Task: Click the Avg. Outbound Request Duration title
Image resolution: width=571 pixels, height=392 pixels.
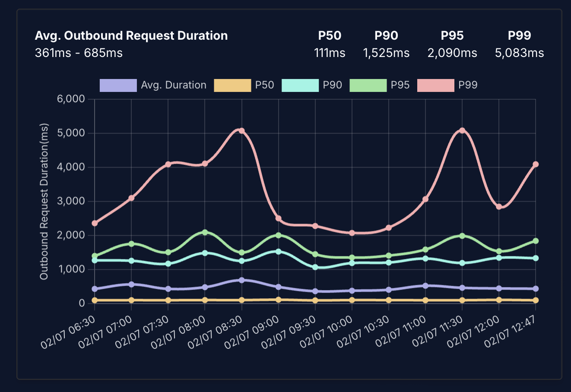Action: coord(131,35)
